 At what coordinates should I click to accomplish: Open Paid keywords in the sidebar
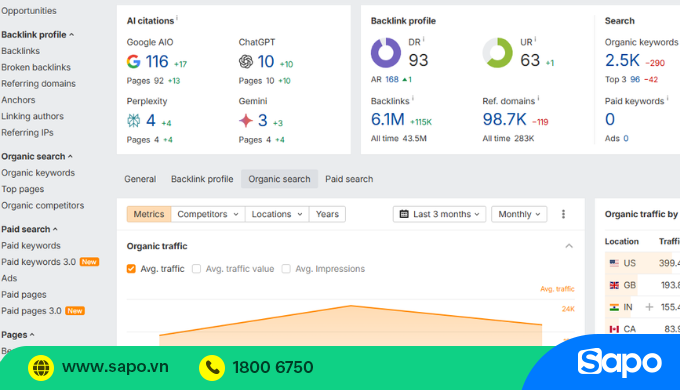click(31, 246)
